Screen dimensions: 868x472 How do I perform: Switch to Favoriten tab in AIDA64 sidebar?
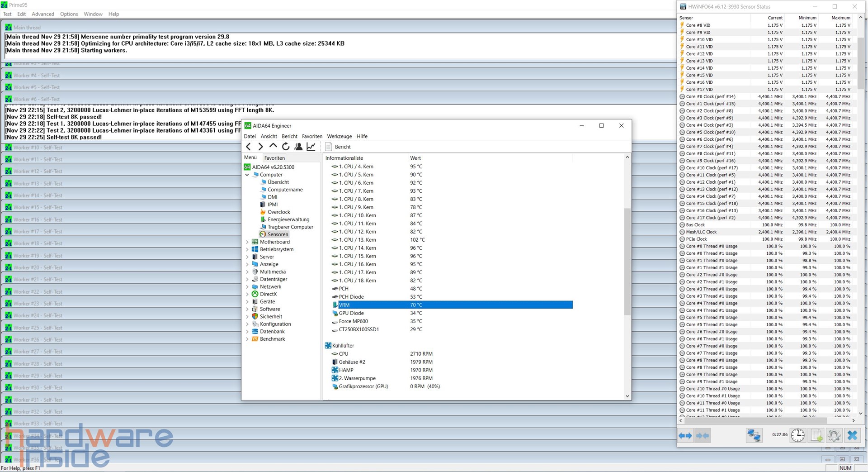(x=274, y=158)
